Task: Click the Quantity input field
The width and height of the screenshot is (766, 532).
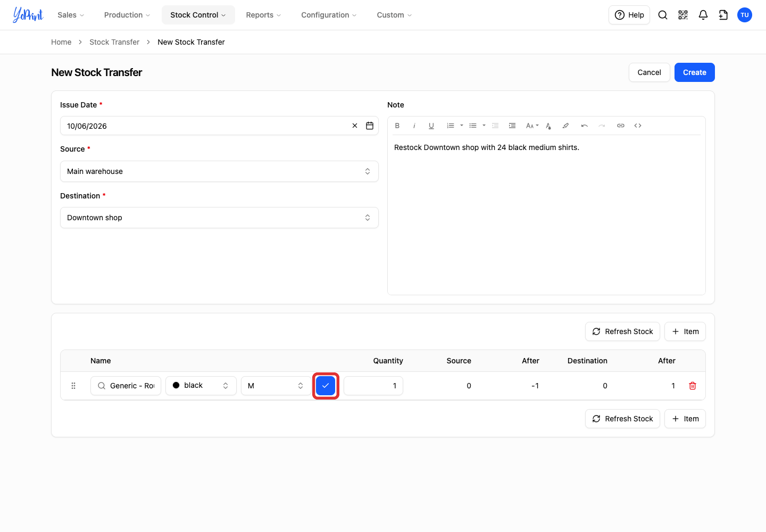Action: coord(373,386)
